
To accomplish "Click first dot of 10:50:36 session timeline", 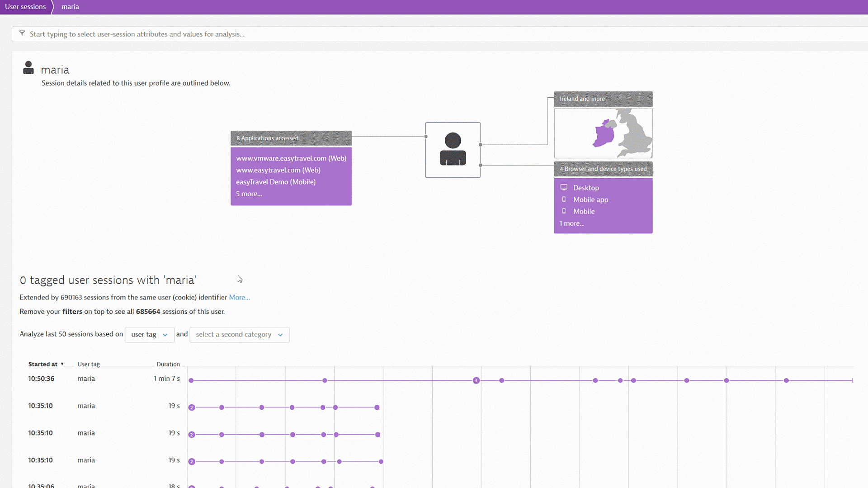I will point(191,380).
